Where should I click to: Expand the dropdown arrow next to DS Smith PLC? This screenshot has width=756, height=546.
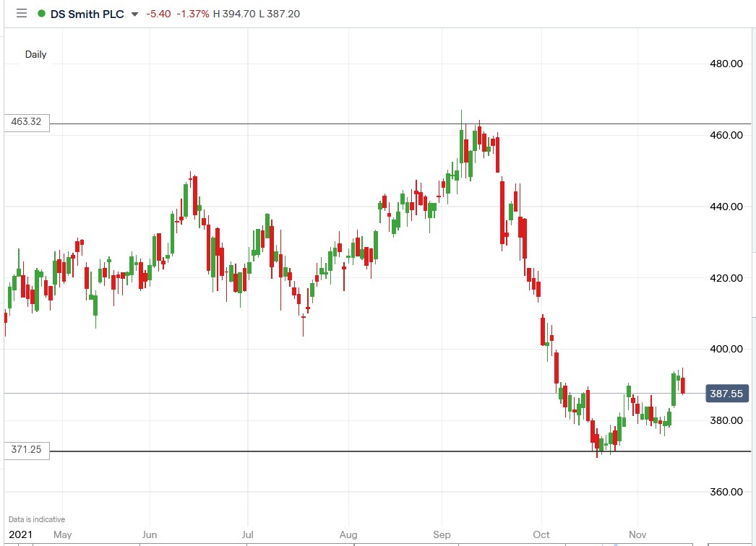135,14
